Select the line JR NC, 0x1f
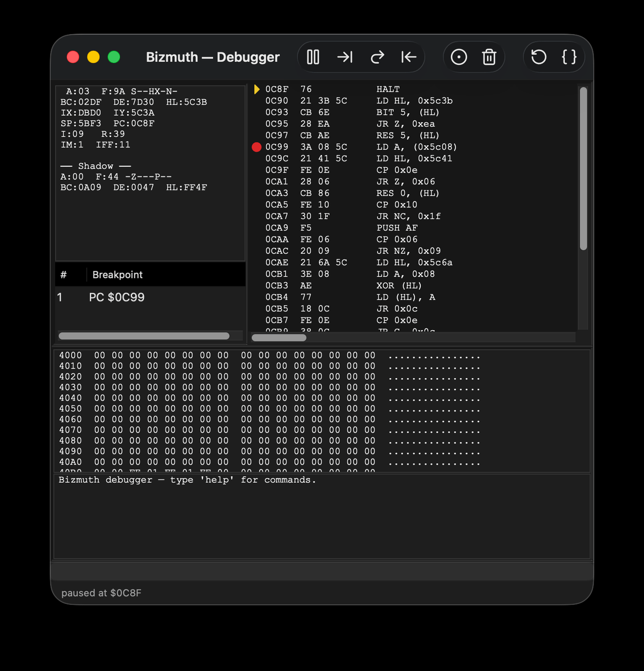The width and height of the screenshot is (644, 671). [x=413, y=216]
